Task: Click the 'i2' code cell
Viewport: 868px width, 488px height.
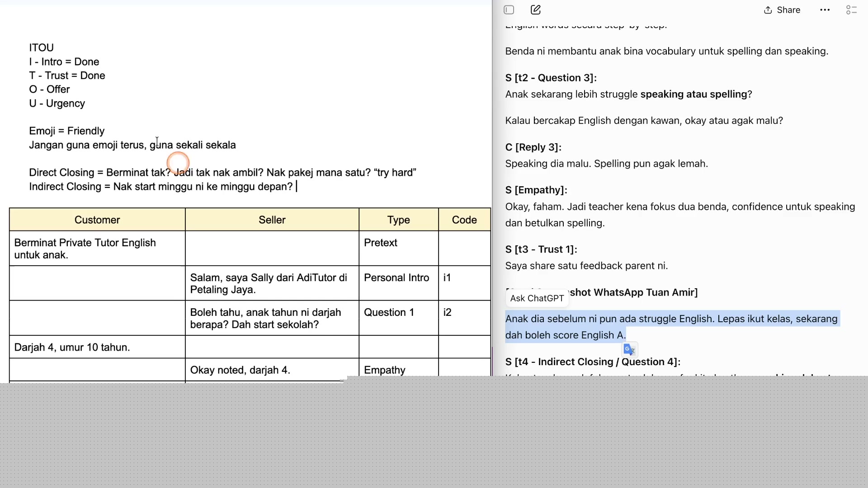Action: click(465, 318)
